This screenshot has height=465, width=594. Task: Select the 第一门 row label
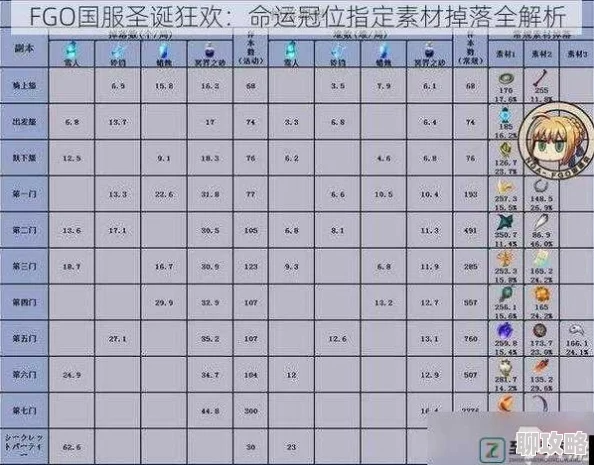click(24, 194)
